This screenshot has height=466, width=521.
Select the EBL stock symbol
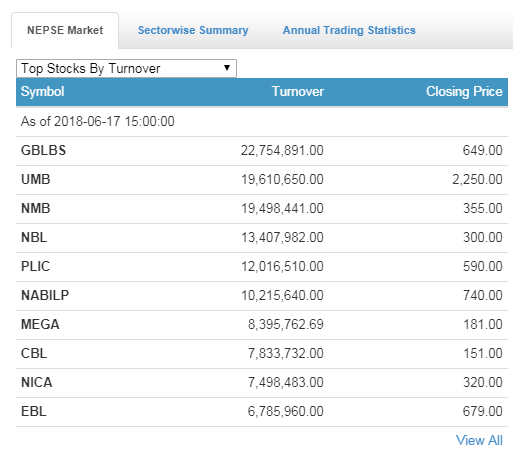[34, 411]
